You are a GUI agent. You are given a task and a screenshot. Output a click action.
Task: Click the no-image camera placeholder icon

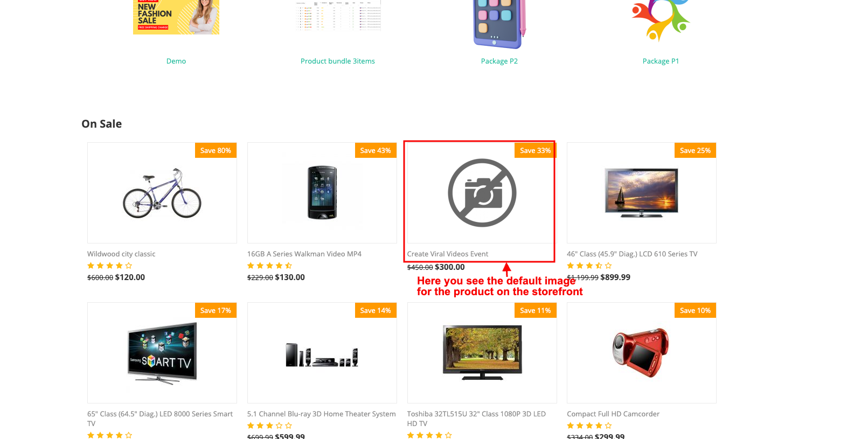point(482,193)
